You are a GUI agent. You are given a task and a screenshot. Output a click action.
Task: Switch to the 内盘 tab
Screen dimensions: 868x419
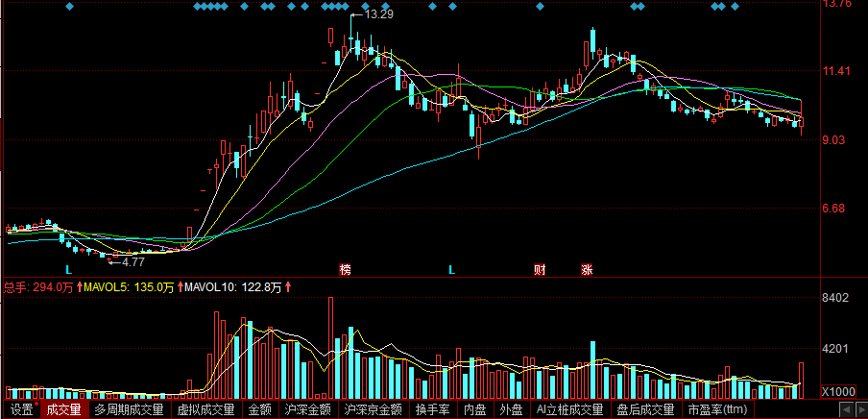tap(475, 410)
